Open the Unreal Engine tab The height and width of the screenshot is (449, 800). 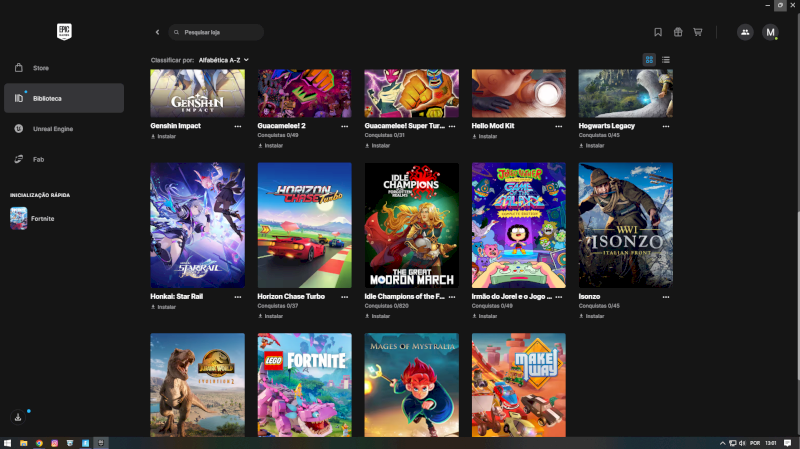click(x=64, y=129)
